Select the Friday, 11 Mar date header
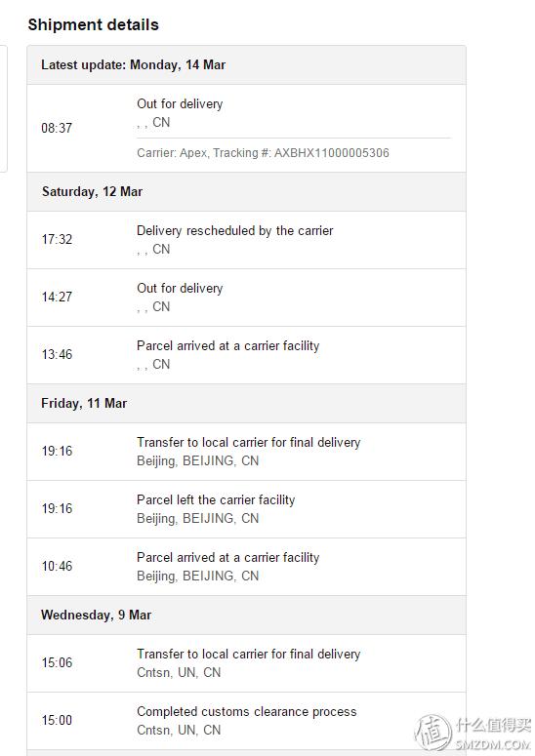This screenshot has width=535, height=756. pos(247,404)
